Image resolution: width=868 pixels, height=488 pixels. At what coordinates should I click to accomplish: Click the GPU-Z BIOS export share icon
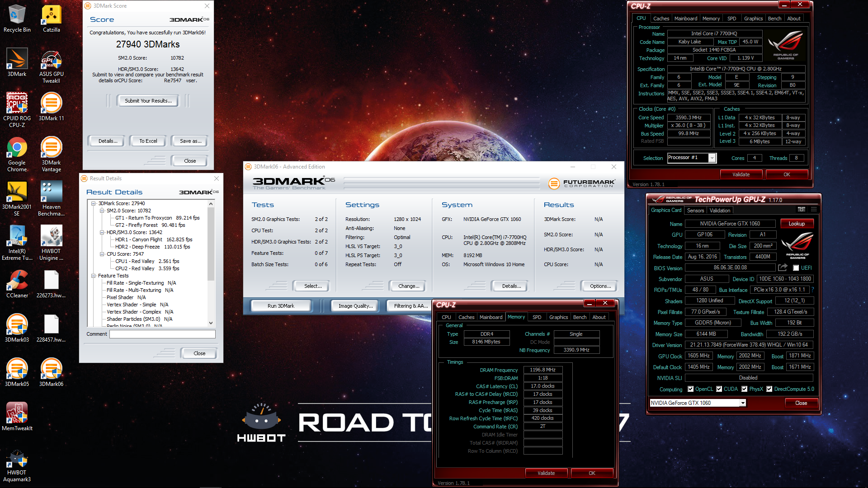[783, 267]
